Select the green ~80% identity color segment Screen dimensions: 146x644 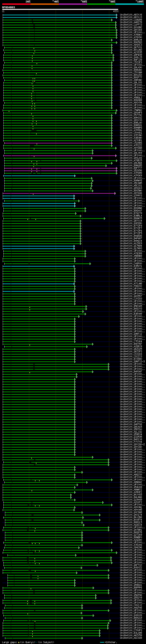[x=101, y=4]
